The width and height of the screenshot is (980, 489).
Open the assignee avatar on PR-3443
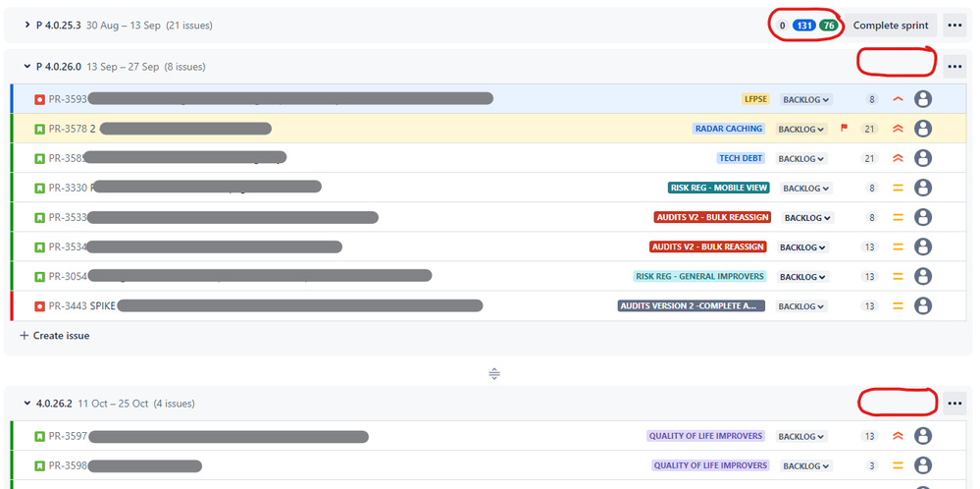click(923, 305)
